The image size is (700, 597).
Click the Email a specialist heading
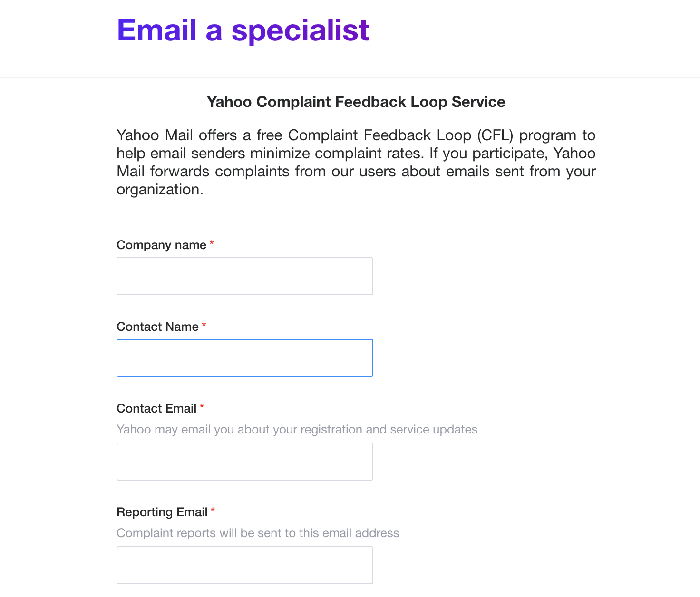[243, 29]
